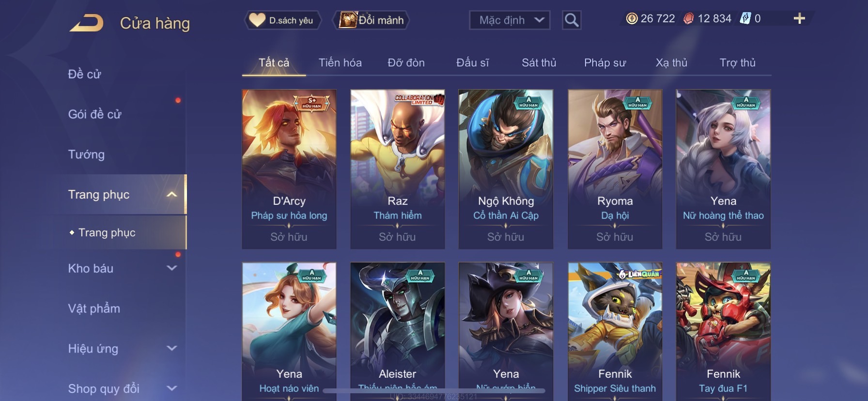Tap the gold coin currency icon
This screenshot has height=401, width=868.
point(632,19)
